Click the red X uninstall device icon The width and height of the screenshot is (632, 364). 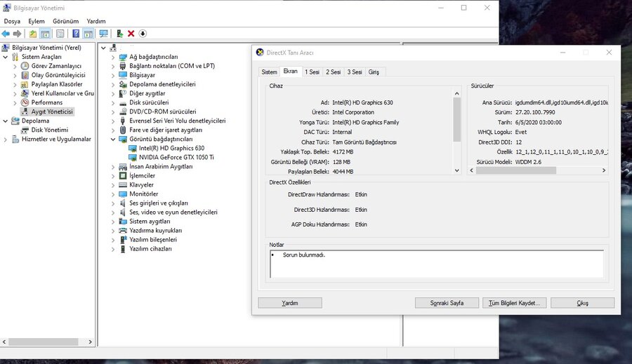click(131, 34)
